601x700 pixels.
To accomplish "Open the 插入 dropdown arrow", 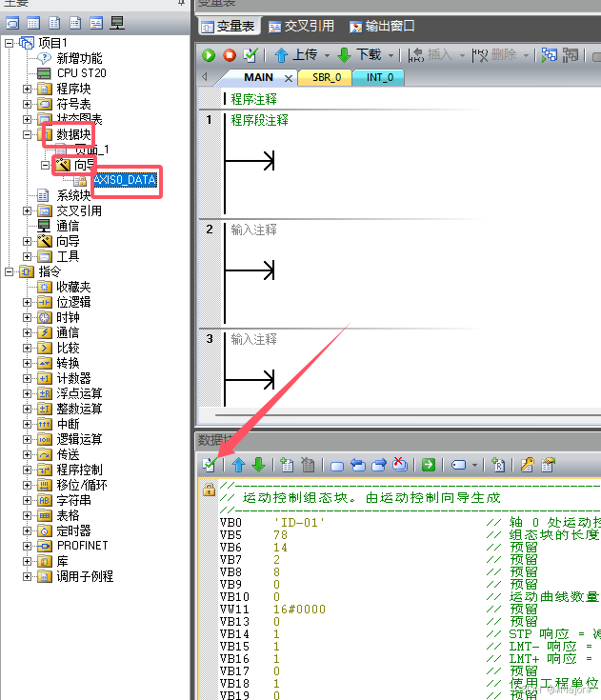I will click(462, 56).
